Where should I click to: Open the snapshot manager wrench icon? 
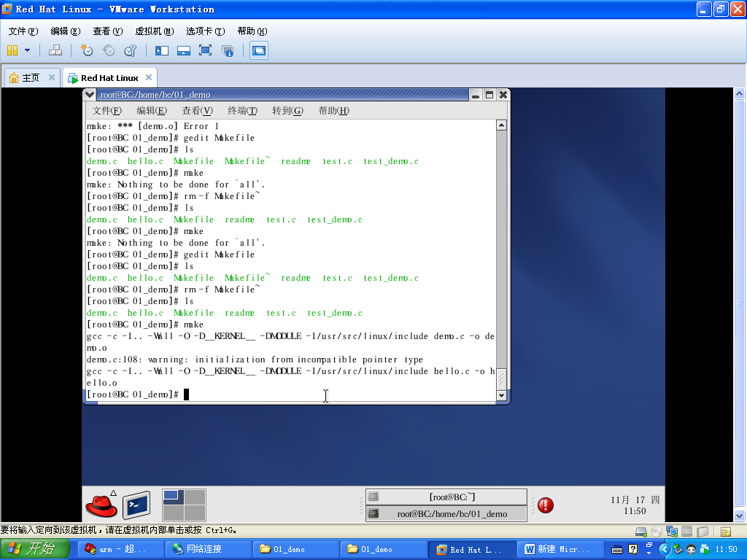click(130, 50)
